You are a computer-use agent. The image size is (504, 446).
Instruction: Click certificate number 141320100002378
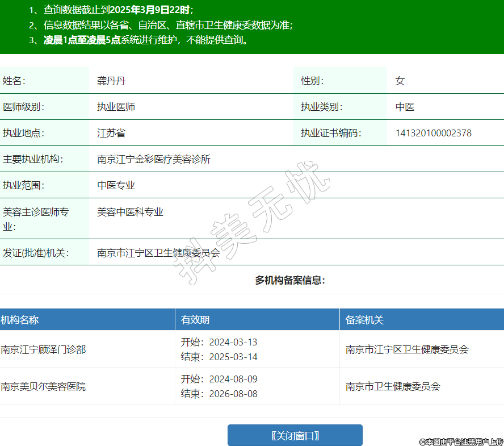433,133
